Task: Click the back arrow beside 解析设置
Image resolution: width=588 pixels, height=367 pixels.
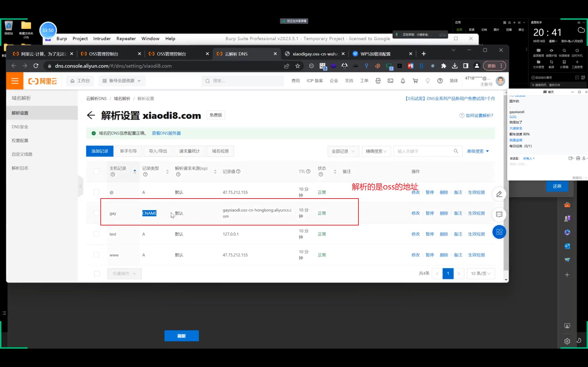Action: tap(91, 115)
